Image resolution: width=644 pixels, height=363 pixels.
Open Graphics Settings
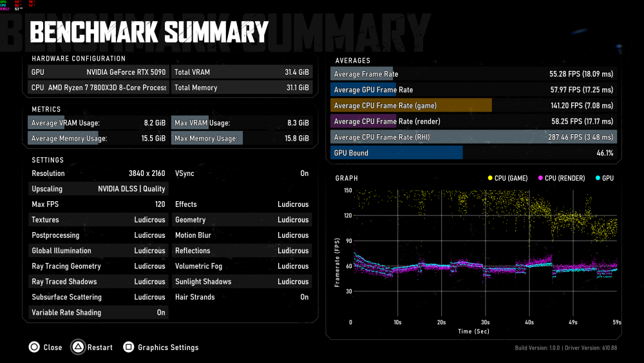pyautogui.click(x=168, y=348)
